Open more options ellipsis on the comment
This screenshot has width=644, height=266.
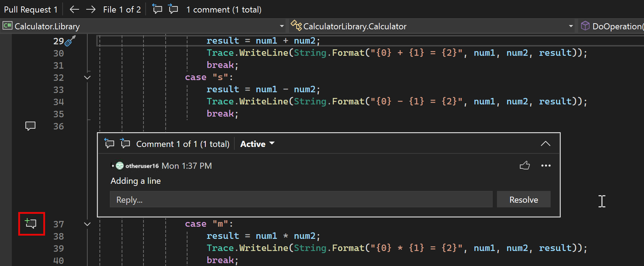click(x=546, y=166)
